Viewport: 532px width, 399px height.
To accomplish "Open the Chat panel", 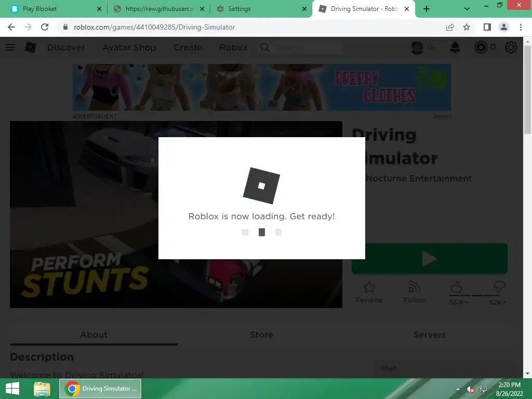I will (444, 368).
